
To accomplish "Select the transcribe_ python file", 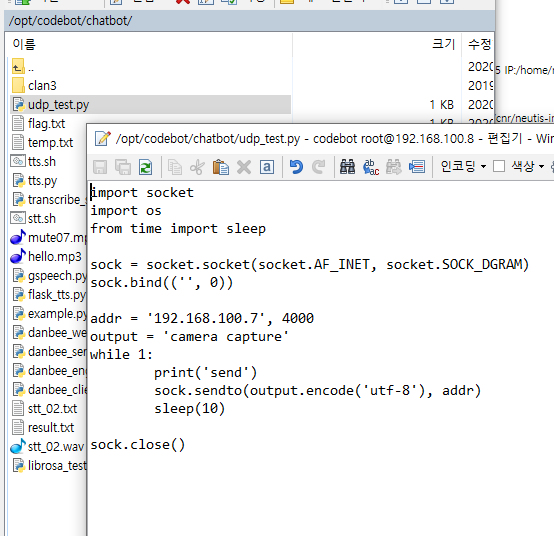I will [49, 200].
